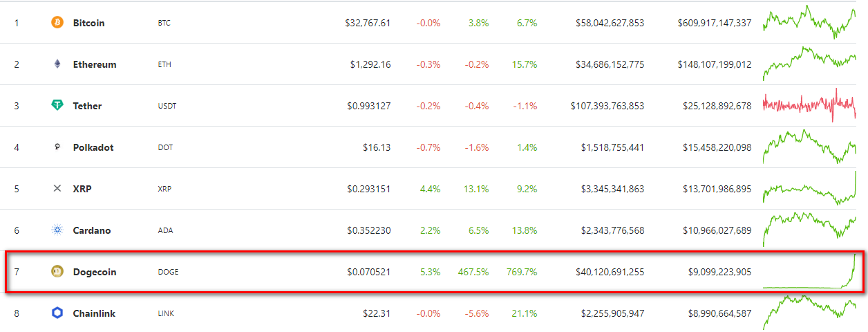Click the Bitcoin logo icon

pos(57,23)
